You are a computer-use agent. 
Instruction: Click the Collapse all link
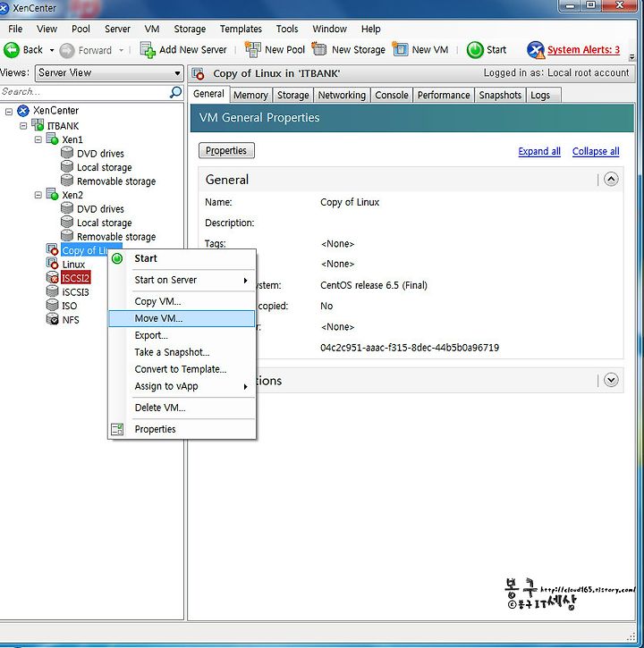click(596, 151)
